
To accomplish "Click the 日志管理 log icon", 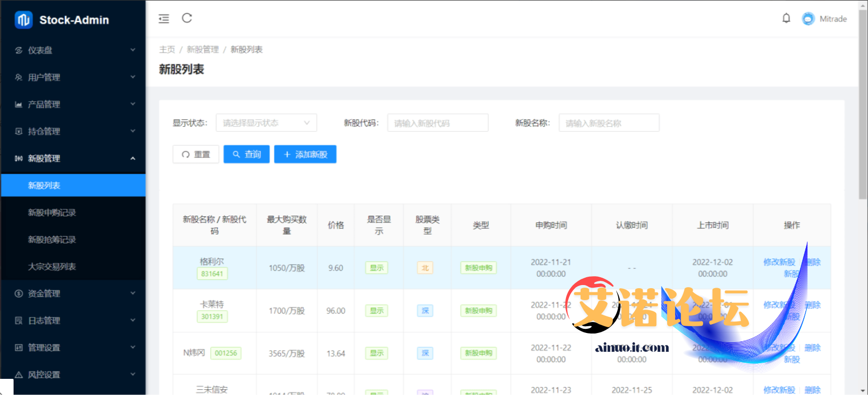I will coord(19,320).
